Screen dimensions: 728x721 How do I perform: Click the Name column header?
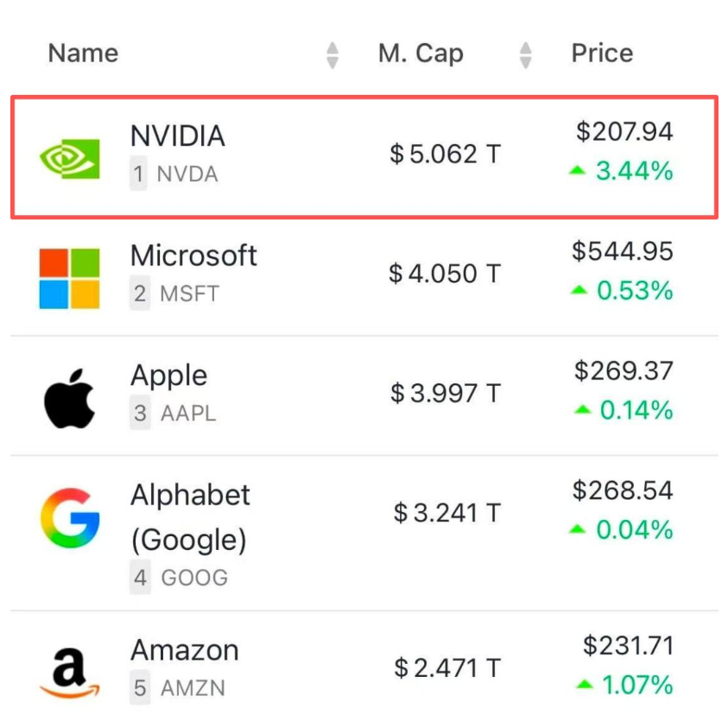83,54
